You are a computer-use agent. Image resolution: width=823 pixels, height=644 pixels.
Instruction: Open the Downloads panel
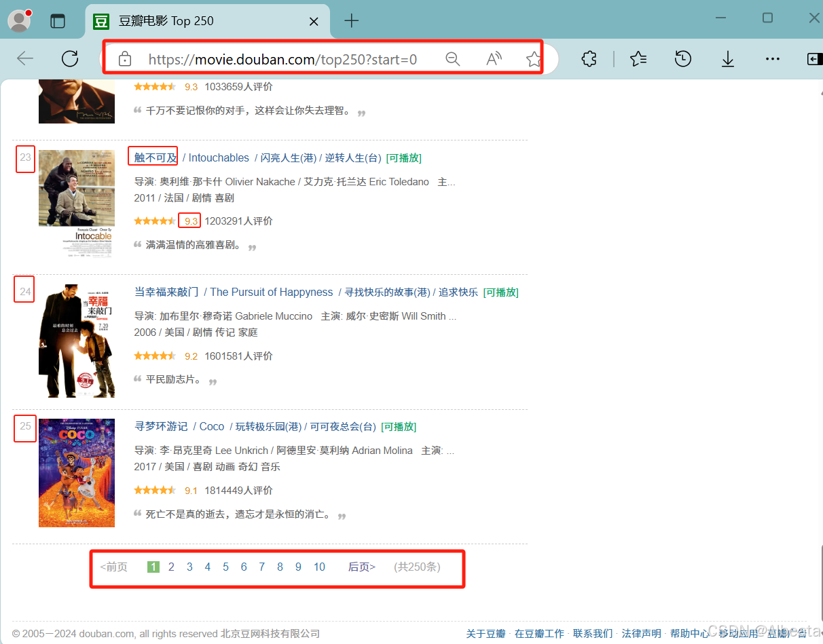point(727,59)
